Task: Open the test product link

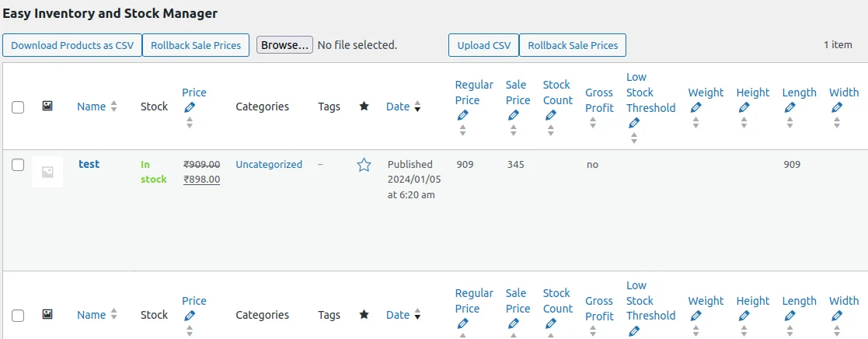Action: click(89, 164)
